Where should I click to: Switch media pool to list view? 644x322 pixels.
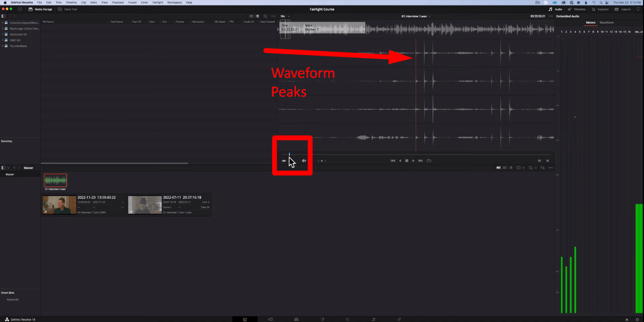510,168
